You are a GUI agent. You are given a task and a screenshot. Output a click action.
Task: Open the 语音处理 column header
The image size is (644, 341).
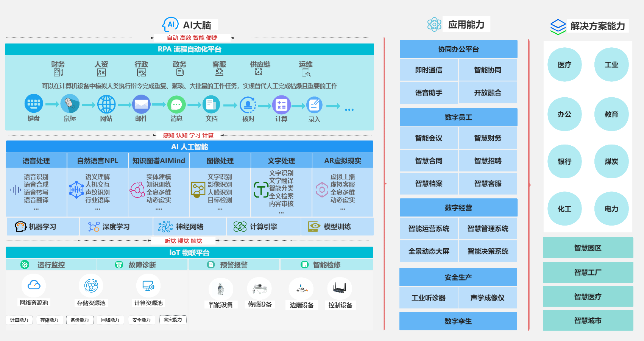[x=36, y=161]
